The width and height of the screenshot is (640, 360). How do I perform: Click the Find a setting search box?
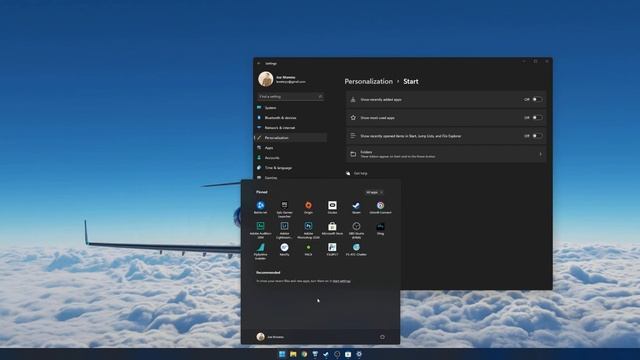(290, 97)
